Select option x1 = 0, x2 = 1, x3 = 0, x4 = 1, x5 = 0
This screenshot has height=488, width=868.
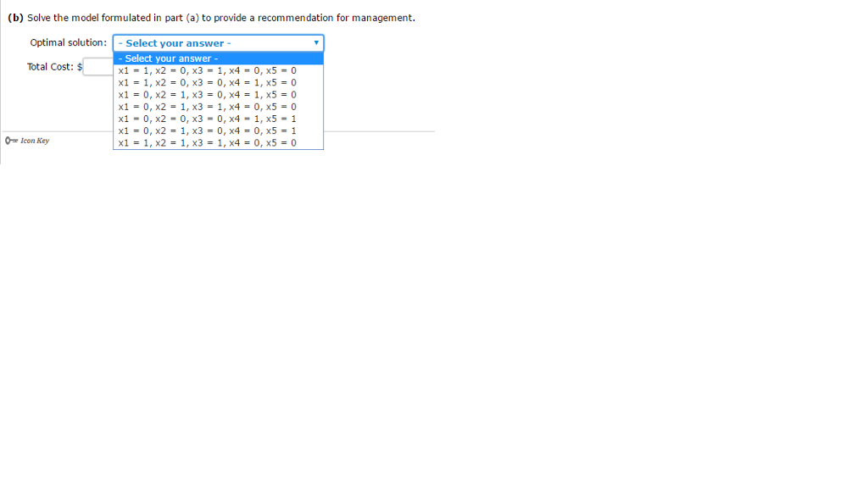click(x=218, y=95)
